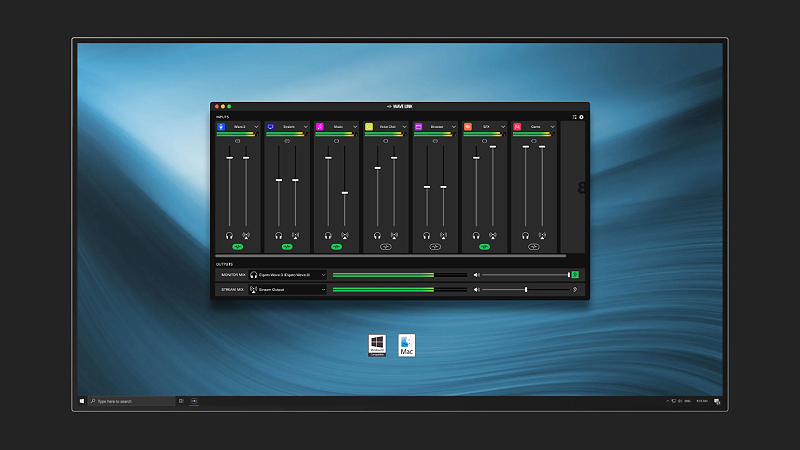
Task: Click the pink Music channel icon
Action: pos(320,127)
